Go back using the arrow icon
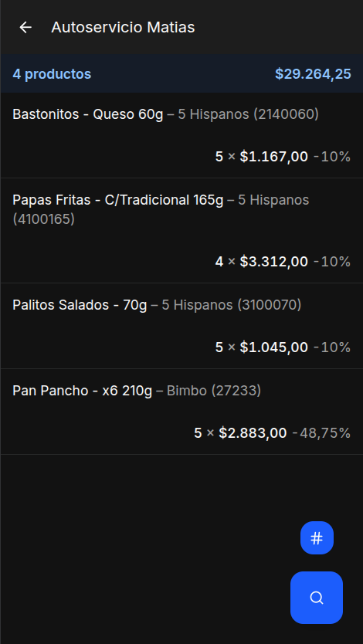363x644 pixels. [25, 28]
